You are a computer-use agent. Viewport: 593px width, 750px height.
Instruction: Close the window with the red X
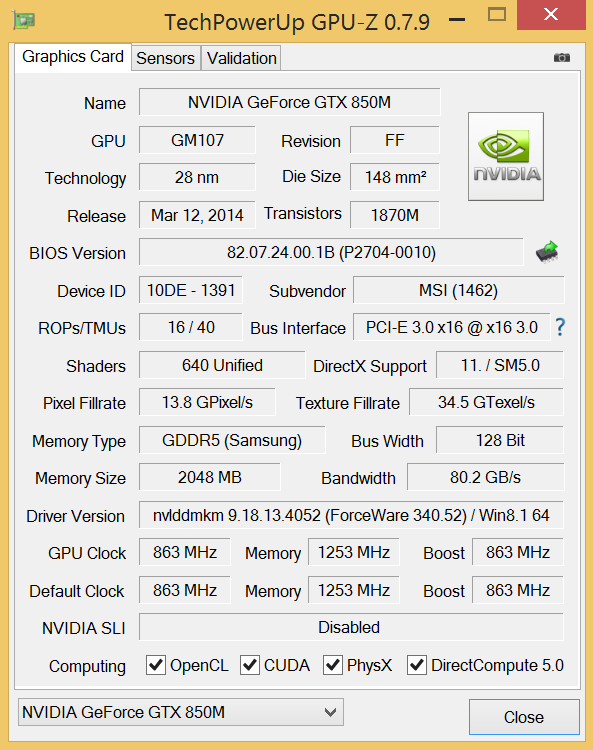click(x=551, y=14)
